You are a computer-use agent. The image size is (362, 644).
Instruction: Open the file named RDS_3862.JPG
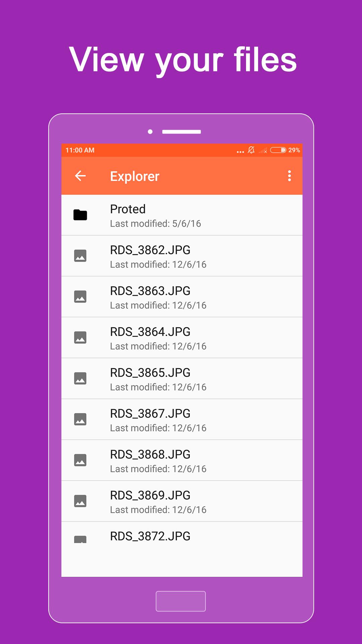150,250
